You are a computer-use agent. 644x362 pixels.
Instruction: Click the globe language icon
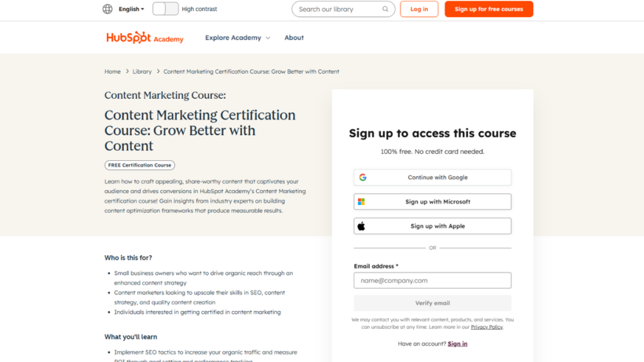[106, 9]
